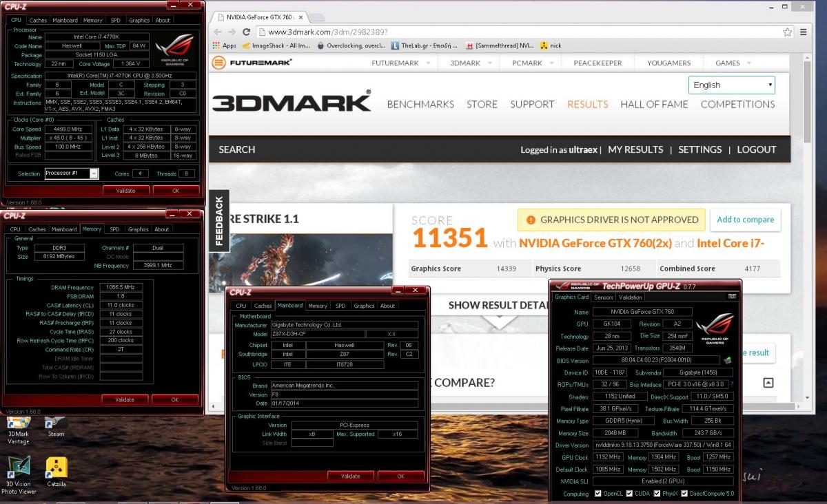
Task: Click the Chrome back arrow
Action: pyautogui.click(x=218, y=32)
